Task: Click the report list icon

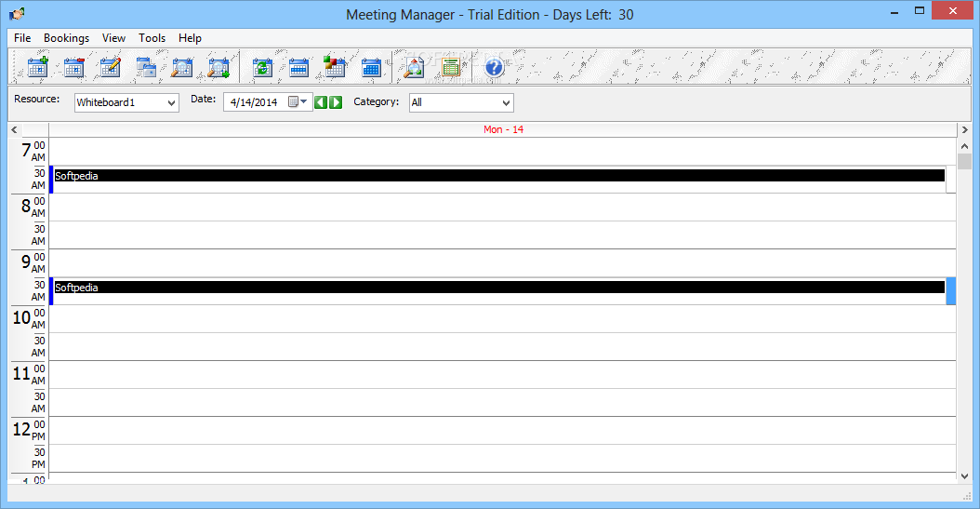Action: (450, 66)
